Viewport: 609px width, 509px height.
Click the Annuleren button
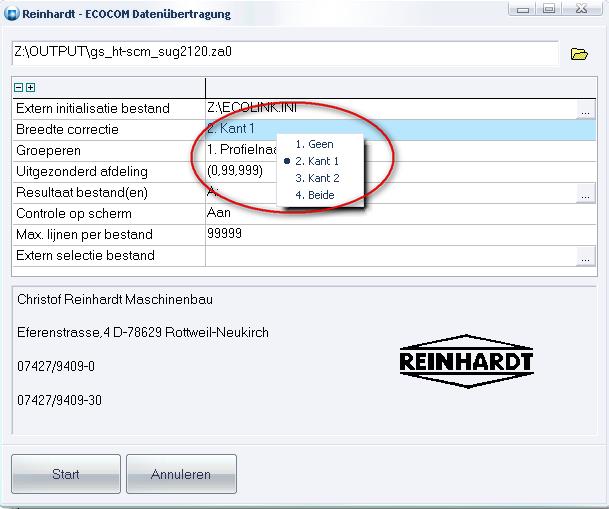181,474
